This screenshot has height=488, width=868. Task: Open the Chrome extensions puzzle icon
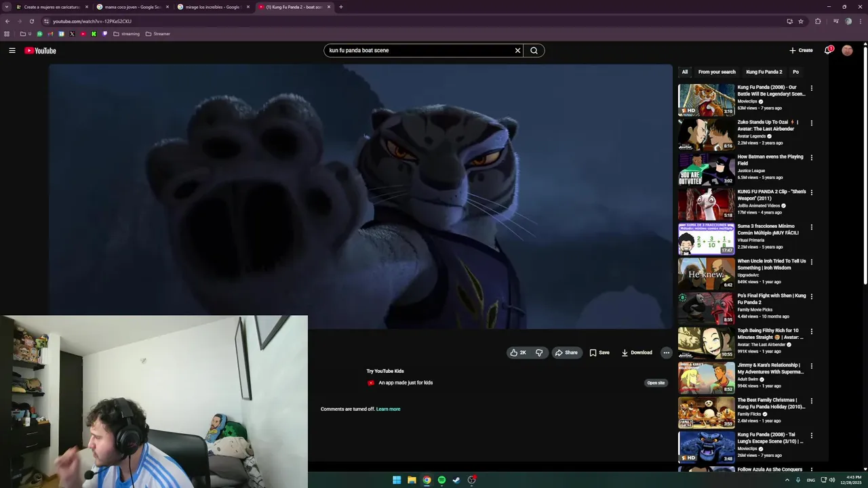[818, 21]
